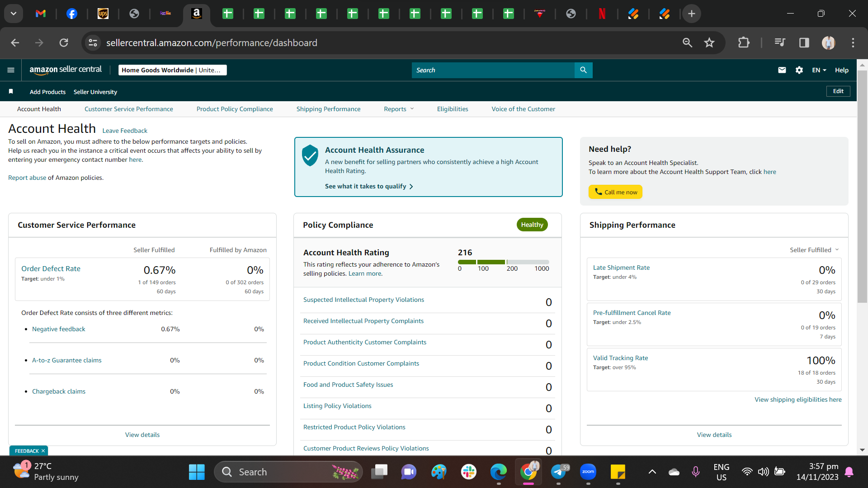Expand the EN language dropdown

819,70
